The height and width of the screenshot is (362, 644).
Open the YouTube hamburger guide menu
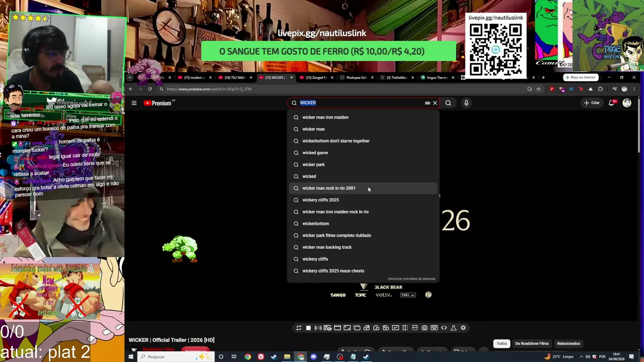click(134, 103)
